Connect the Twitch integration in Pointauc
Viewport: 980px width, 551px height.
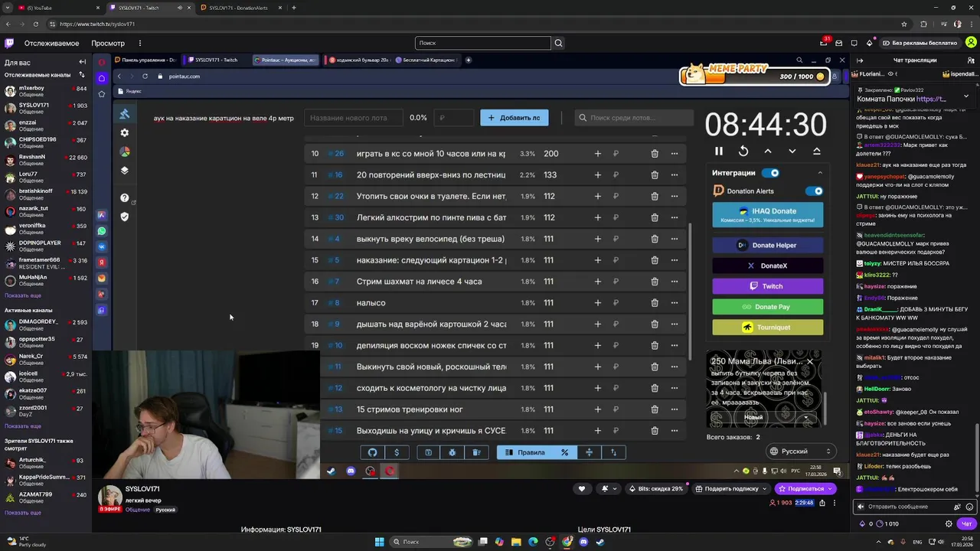click(768, 286)
